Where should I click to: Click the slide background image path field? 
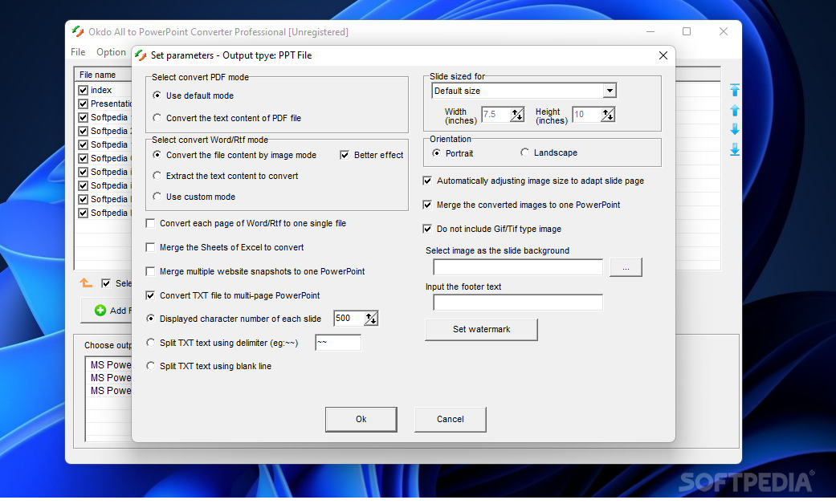(x=518, y=267)
